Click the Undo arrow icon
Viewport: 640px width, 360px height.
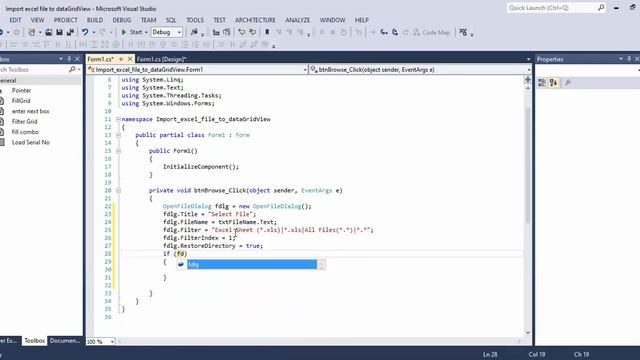pos(84,32)
